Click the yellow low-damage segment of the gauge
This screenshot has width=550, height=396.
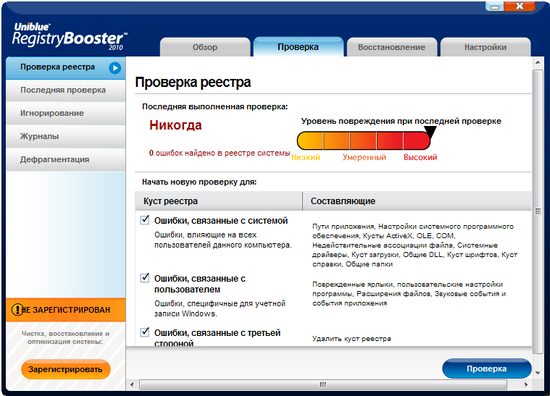tap(310, 141)
